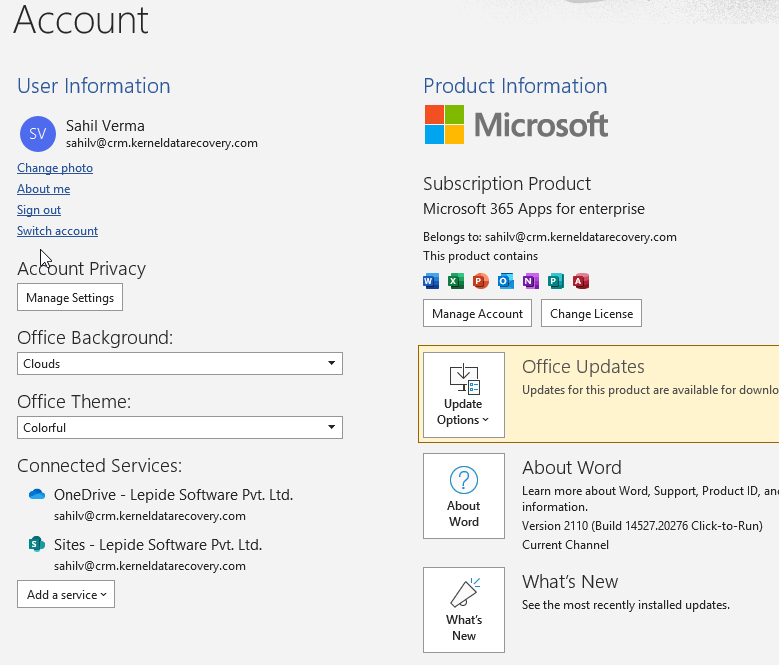Click the email under OneDrive service
779x665 pixels.
click(x=150, y=516)
